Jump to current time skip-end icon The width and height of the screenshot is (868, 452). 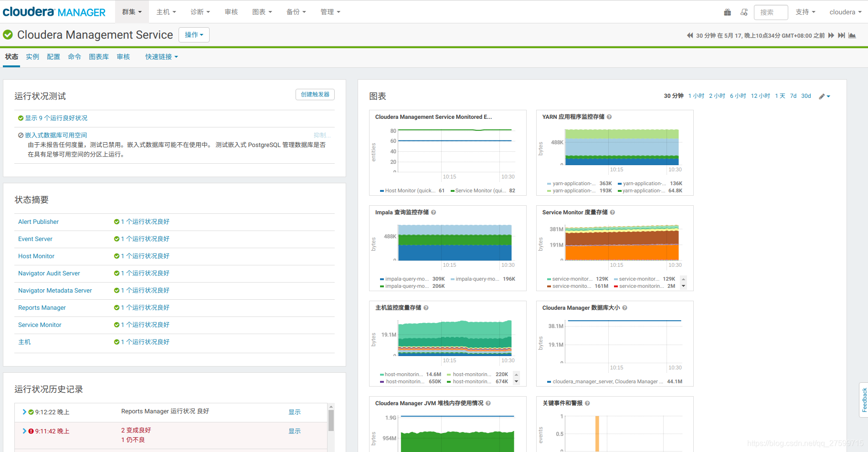point(841,35)
